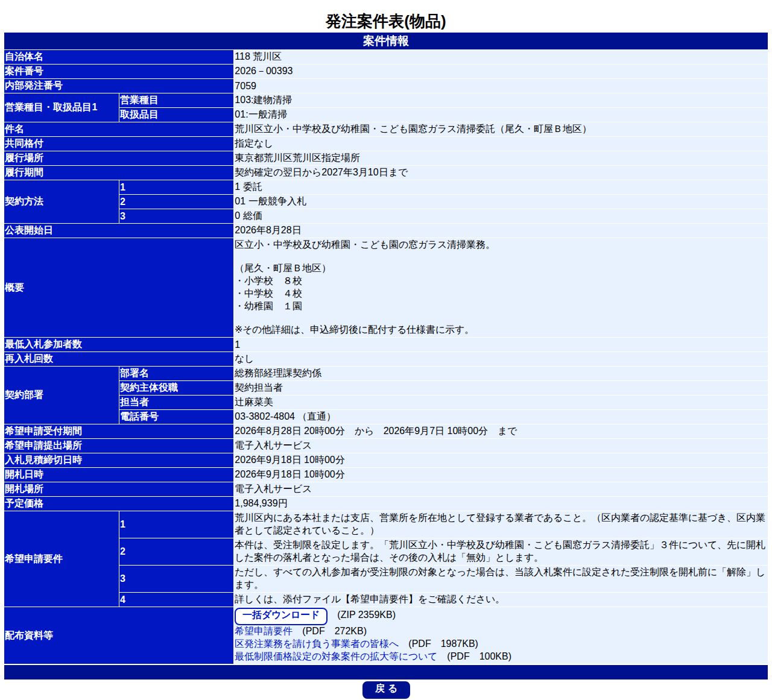
Task: Select internal order number 7059
Action: [x=245, y=86]
